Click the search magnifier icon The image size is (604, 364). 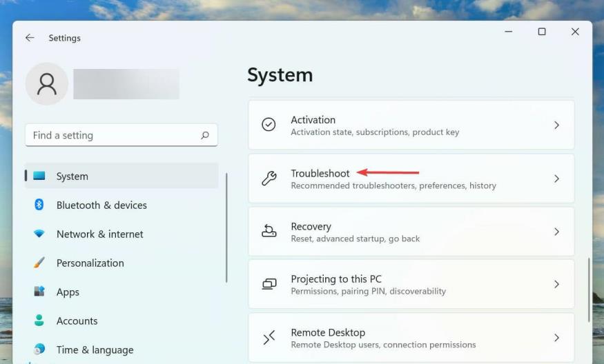pyautogui.click(x=205, y=135)
